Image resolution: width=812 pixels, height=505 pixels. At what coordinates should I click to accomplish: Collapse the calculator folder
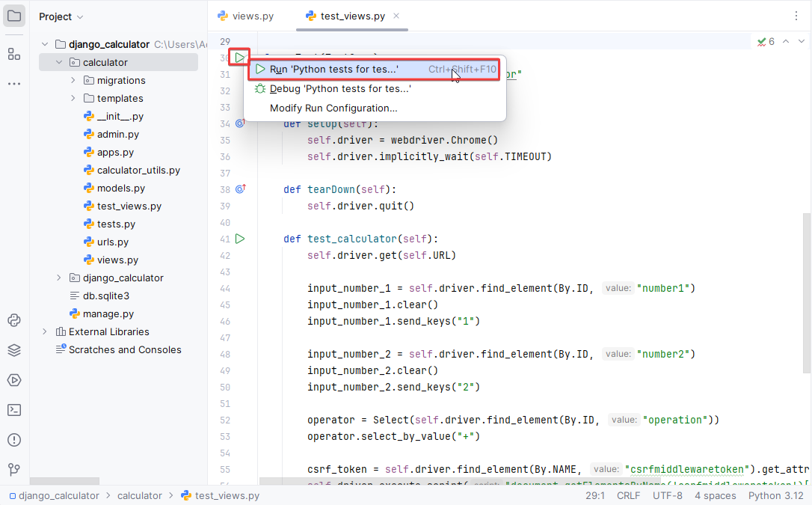tap(59, 62)
